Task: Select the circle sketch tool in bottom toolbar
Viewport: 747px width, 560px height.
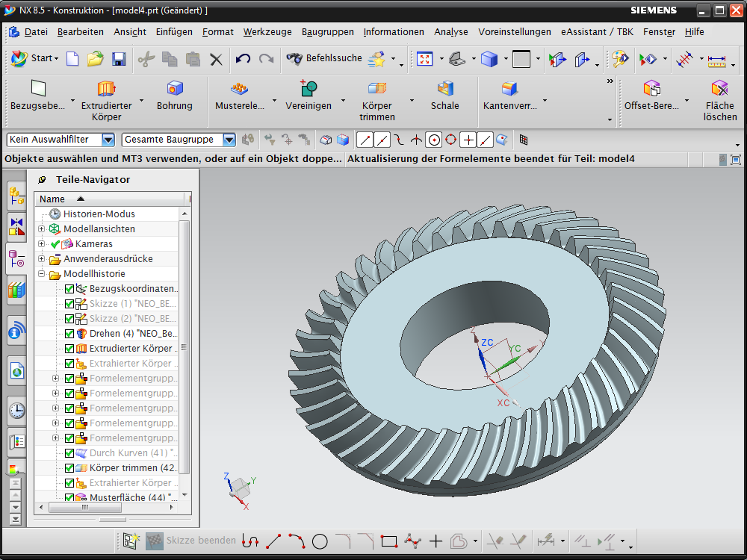Action: pyautogui.click(x=320, y=541)
